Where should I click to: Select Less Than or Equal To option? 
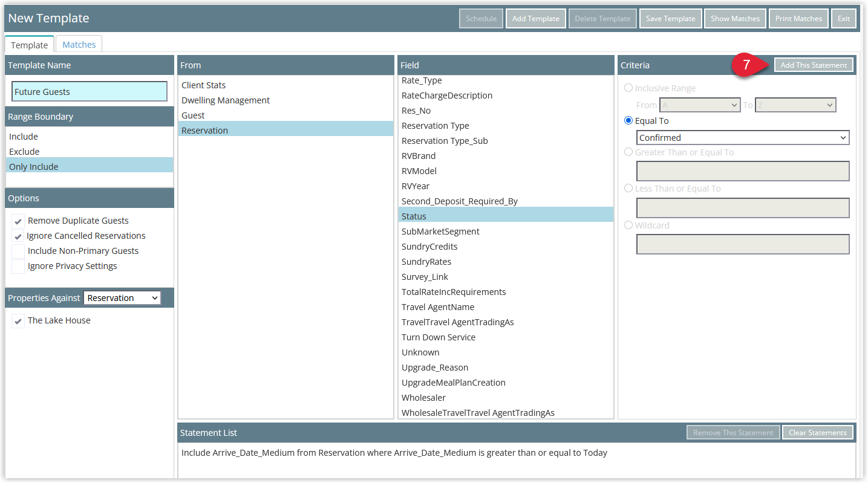[x=628, y=189]
